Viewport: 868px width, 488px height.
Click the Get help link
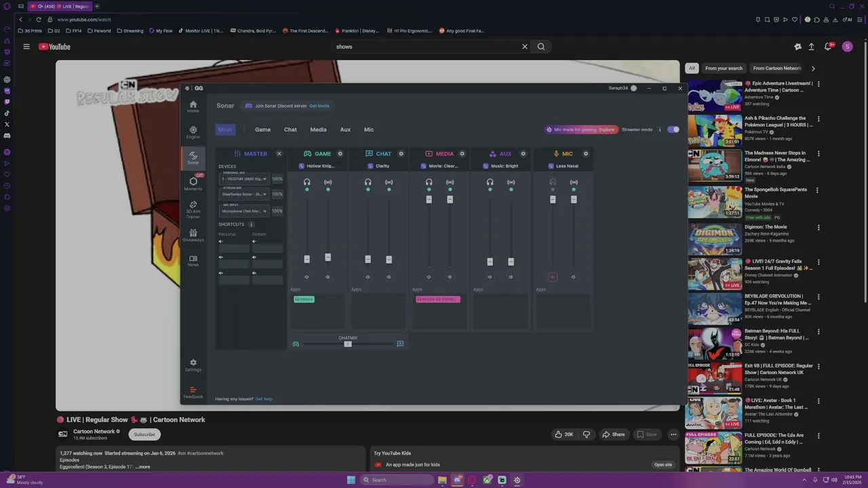[264, 399]
